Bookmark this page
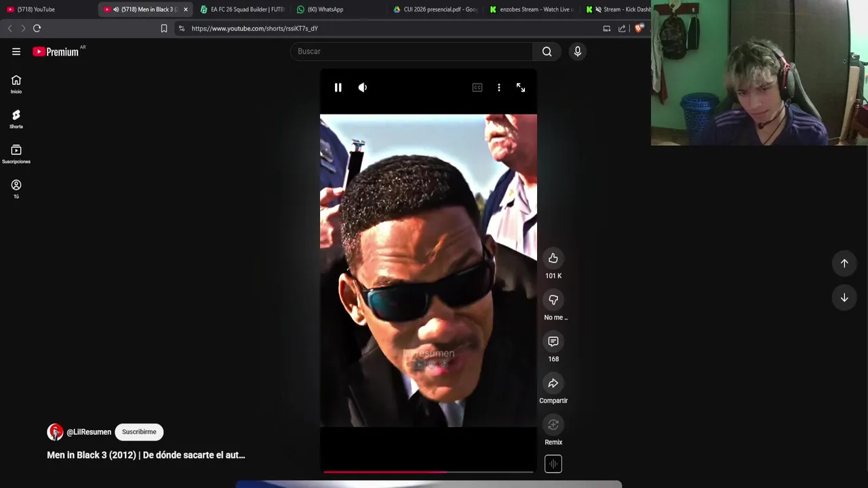Screen dimensions: 868x488 tap(164, 28)
